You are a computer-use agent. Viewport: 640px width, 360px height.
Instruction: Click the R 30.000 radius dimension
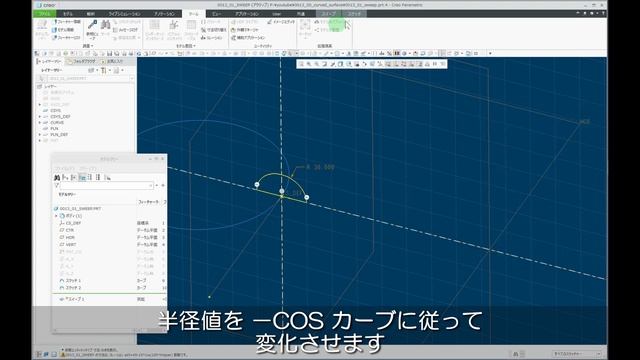[320, 167]
